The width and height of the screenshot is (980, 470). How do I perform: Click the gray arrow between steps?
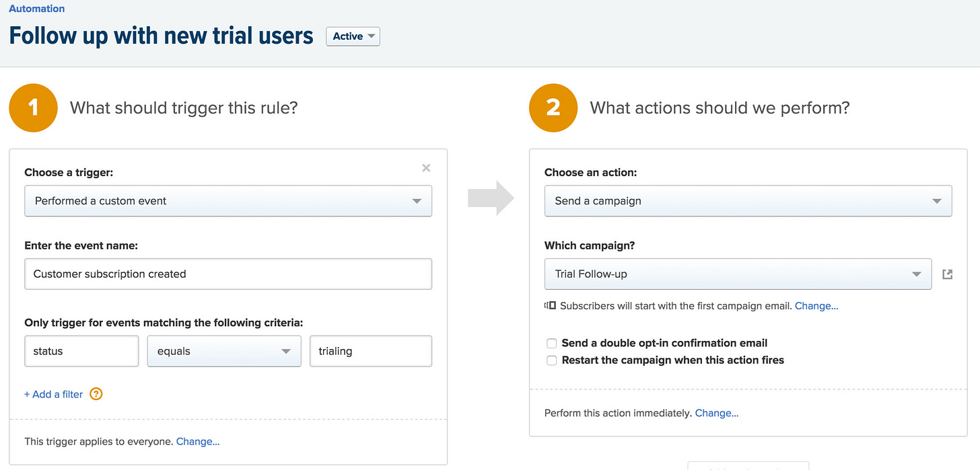pos(491,198)
